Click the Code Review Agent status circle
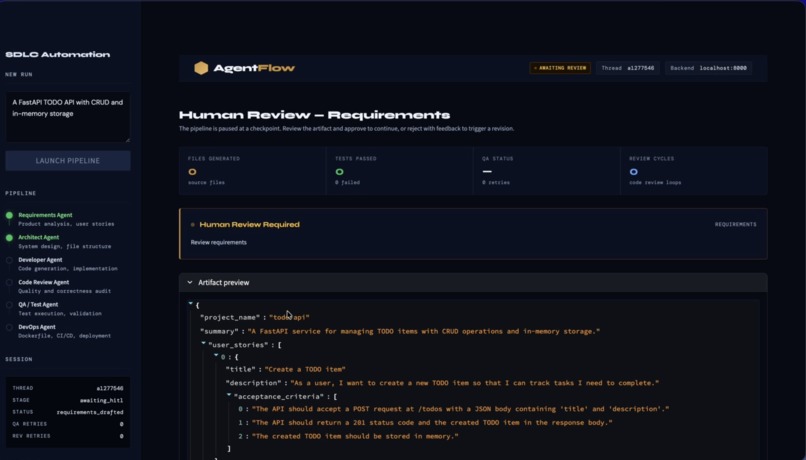This screenshot has height=460, width=806. pyautogui.click(x=9, y=283)
